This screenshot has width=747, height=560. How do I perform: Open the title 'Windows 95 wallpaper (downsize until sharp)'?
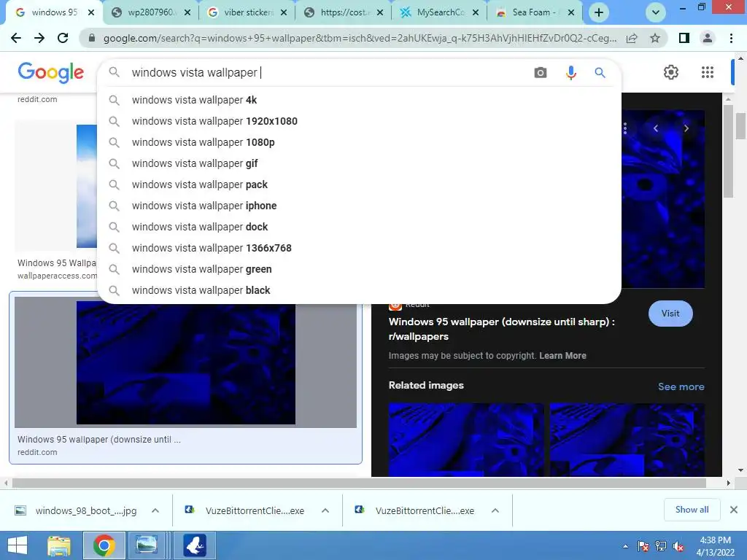point(502,329)
